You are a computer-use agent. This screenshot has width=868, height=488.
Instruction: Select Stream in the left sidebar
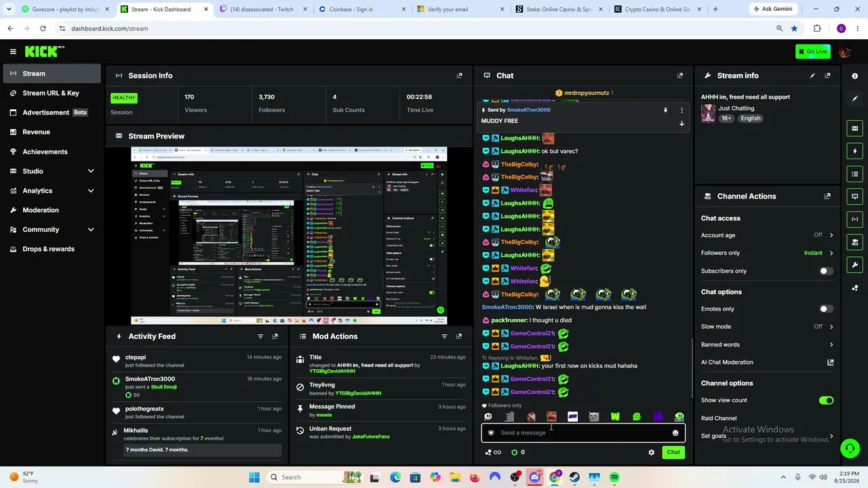[x=51, y=74]
